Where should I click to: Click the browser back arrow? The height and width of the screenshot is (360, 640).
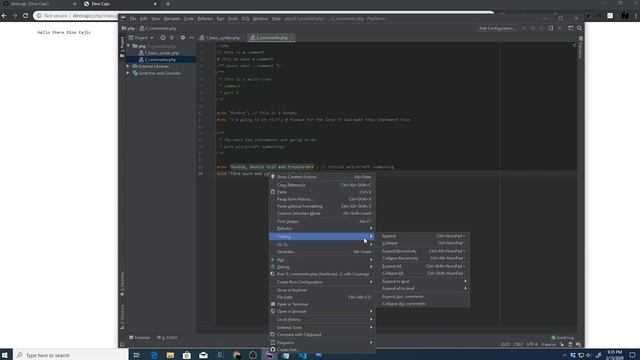(x=4, y=16)
